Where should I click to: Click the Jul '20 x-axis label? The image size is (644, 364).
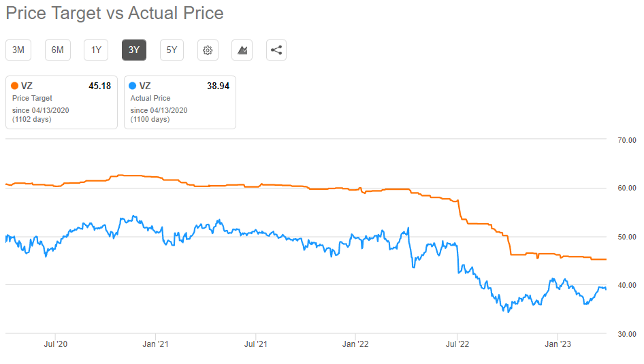click(55, 344)
